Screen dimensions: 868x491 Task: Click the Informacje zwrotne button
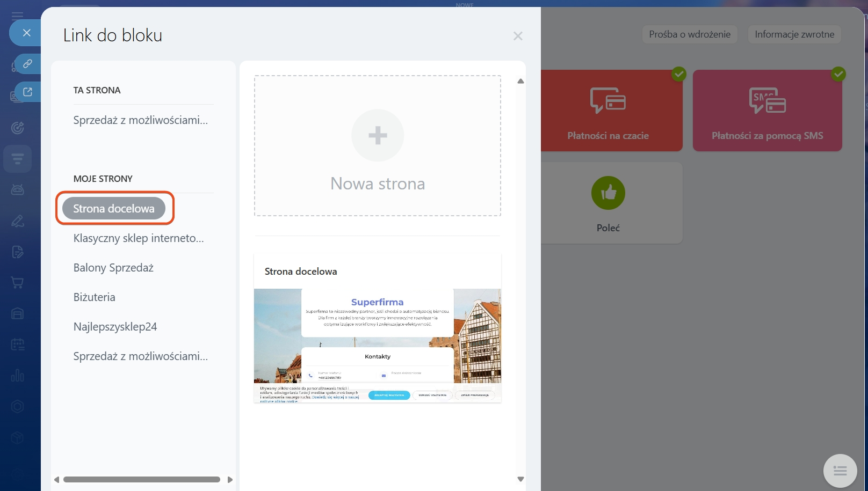pos(794,34)
